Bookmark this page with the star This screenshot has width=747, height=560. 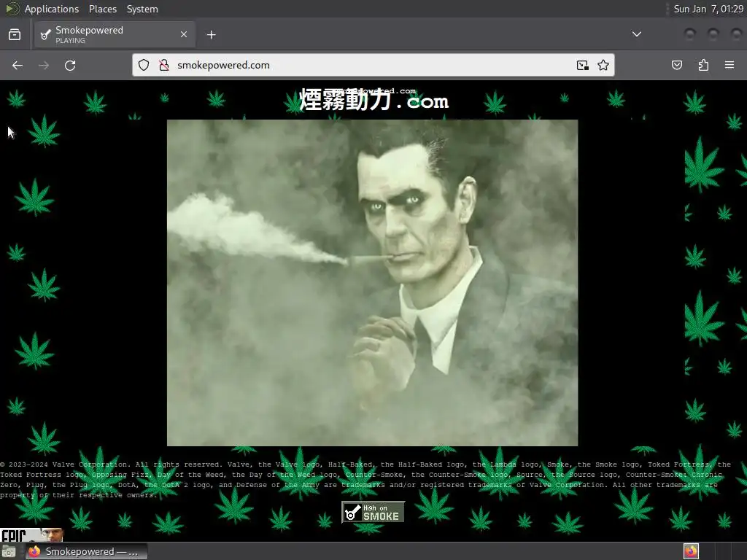click(603, 65)
